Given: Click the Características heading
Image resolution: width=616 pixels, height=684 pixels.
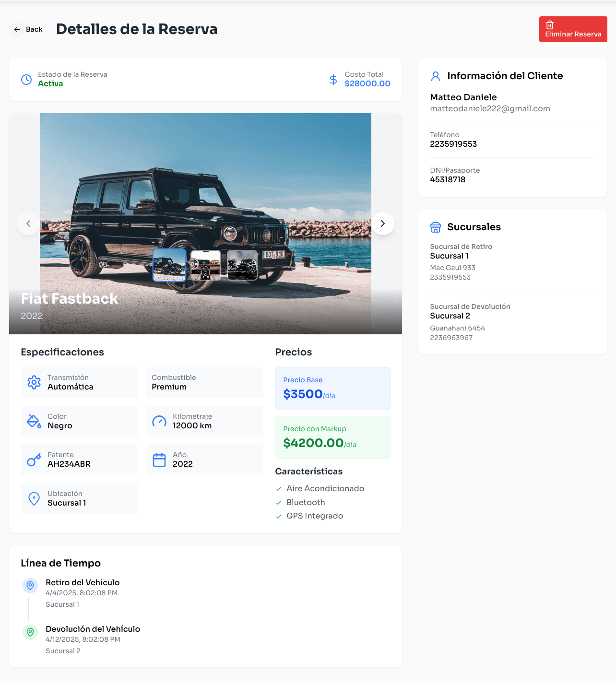Looking at the screenshot, I should pyautogui.click(x=308, y=472).
